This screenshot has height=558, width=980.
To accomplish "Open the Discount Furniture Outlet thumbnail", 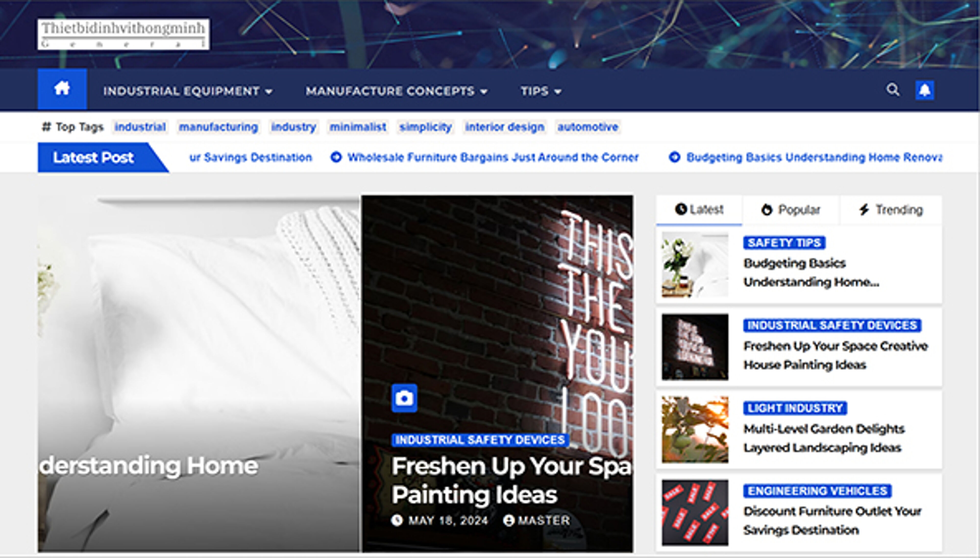I will 695,512.
